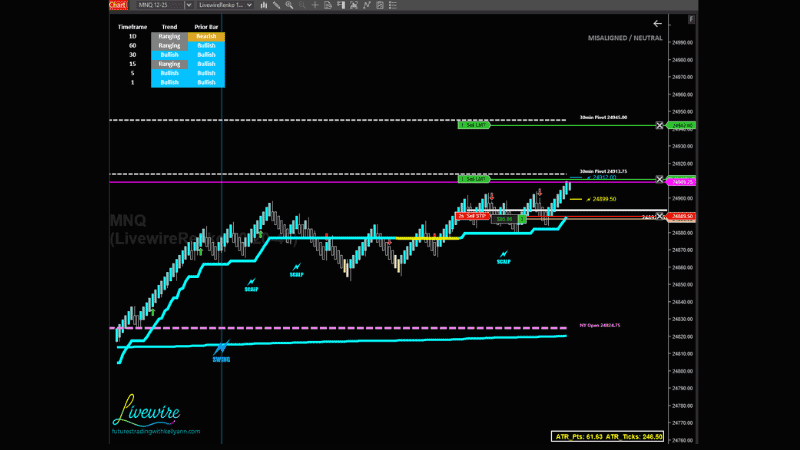Screen dimensions: 800x450
Task: Open the bar type chart icon in toolbar
Action: pyautogui.click(x=263, y=6)
